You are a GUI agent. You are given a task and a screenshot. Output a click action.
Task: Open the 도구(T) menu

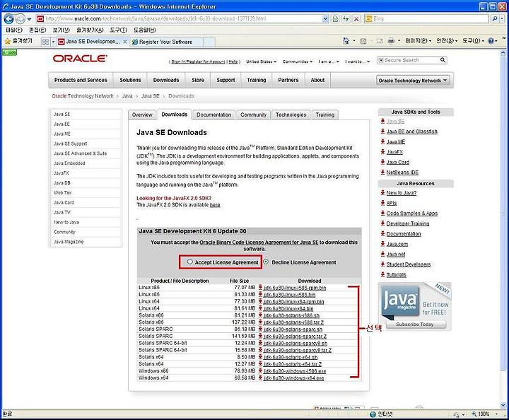click(x=119, y=30)
